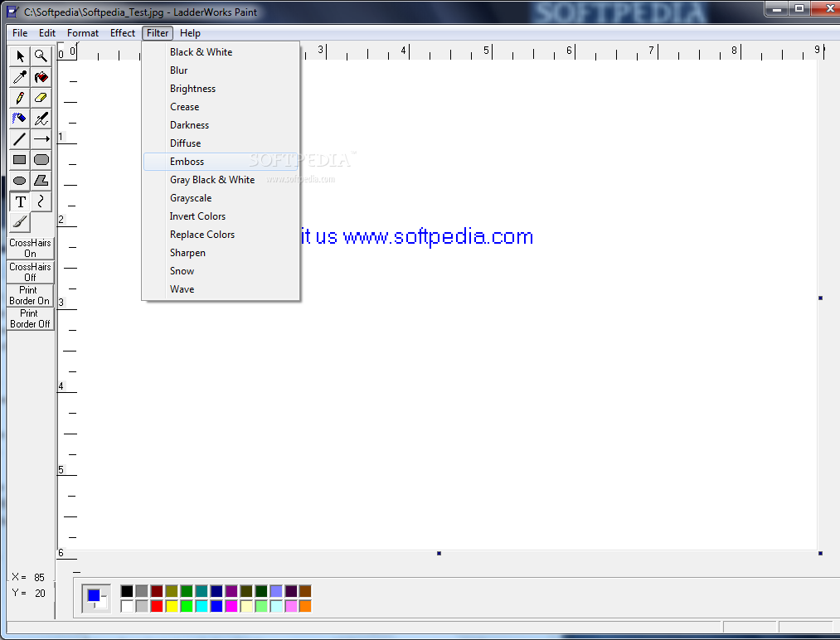Viewport: 840px width, 640px height.
Task: Apply the Grayscale filter
Action: tap(221, 197)
